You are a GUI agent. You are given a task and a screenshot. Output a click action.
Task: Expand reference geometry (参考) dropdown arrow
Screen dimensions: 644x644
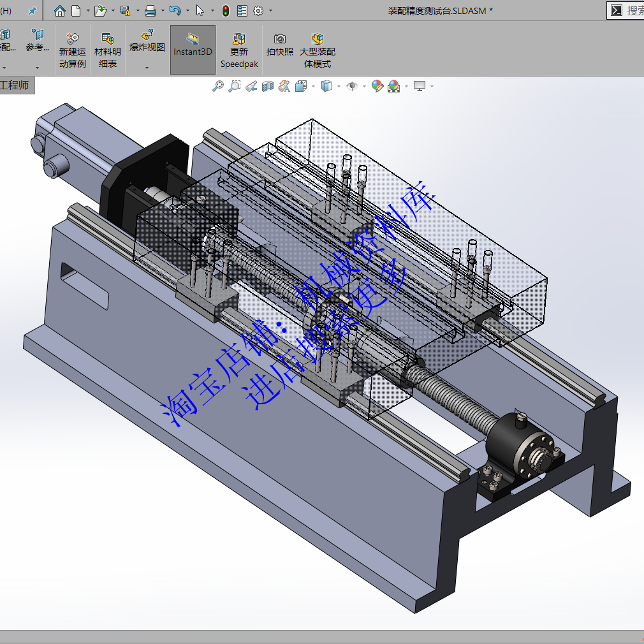point(38,68)
